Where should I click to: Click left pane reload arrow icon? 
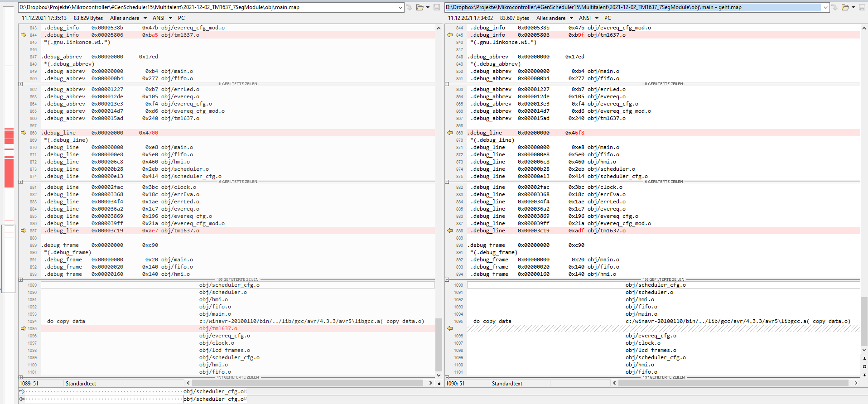[x=409, y=7]
